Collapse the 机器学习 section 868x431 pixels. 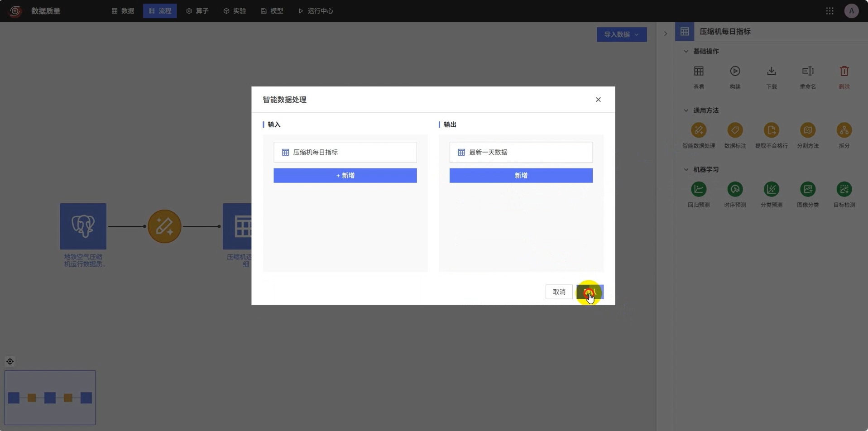(686, 169)
